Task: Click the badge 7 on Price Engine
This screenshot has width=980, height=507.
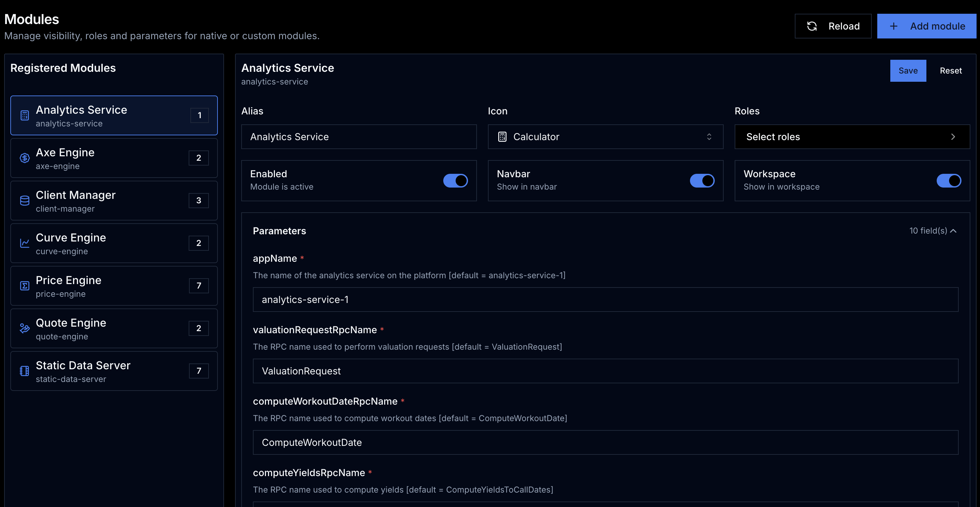Action: (x=199, y=286)
